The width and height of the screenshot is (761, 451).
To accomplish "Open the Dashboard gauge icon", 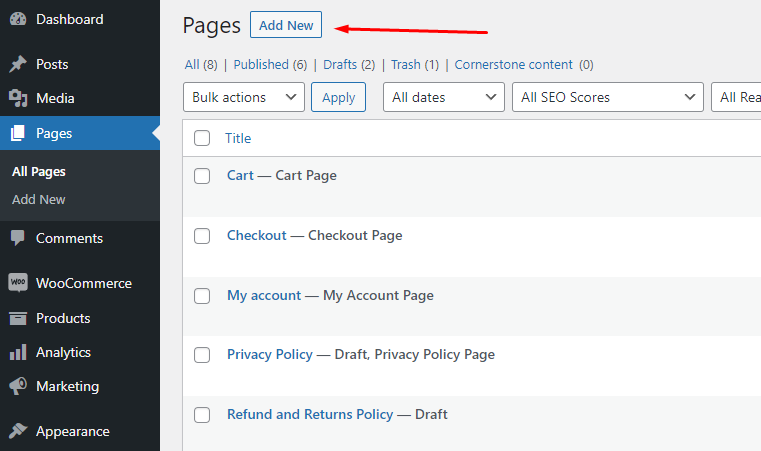I will (18, 19).
